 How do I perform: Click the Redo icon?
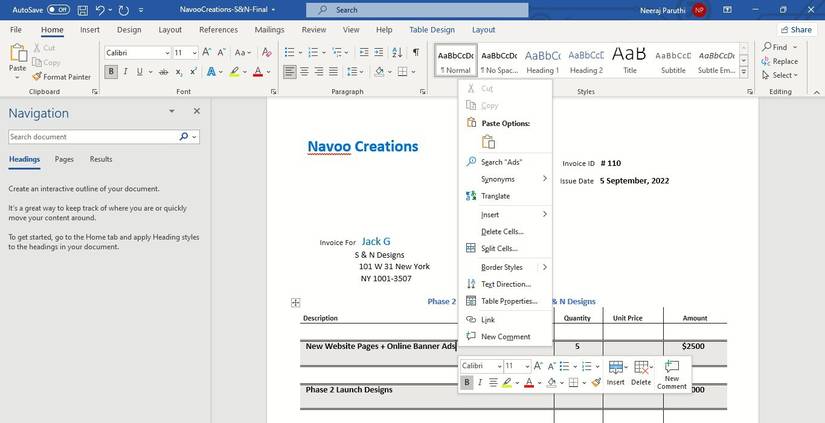point(124,9)
